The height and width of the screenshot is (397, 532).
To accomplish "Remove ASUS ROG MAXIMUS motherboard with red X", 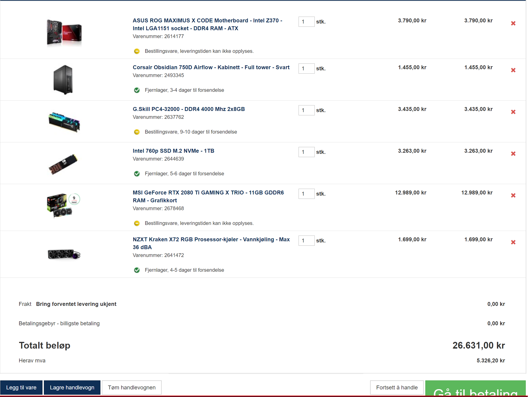I will pos(513,23).
